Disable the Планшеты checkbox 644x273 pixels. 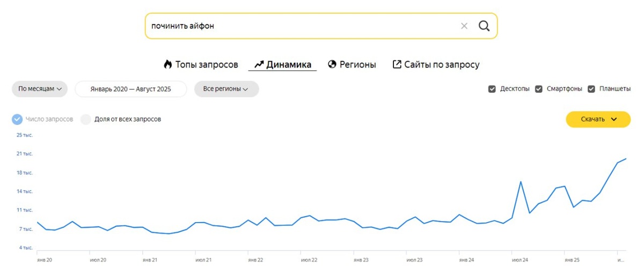[x=591, y=89]
